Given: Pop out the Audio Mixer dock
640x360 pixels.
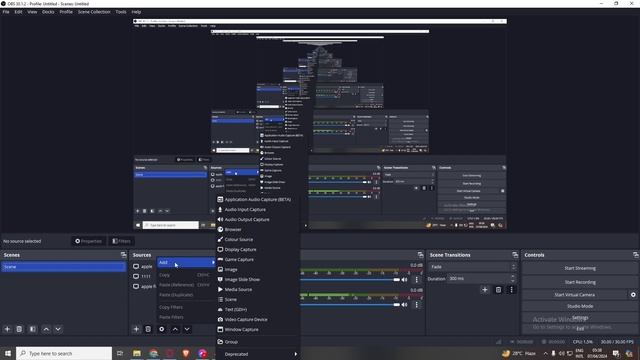Looking at the screenshot, I should click(420, 255).
